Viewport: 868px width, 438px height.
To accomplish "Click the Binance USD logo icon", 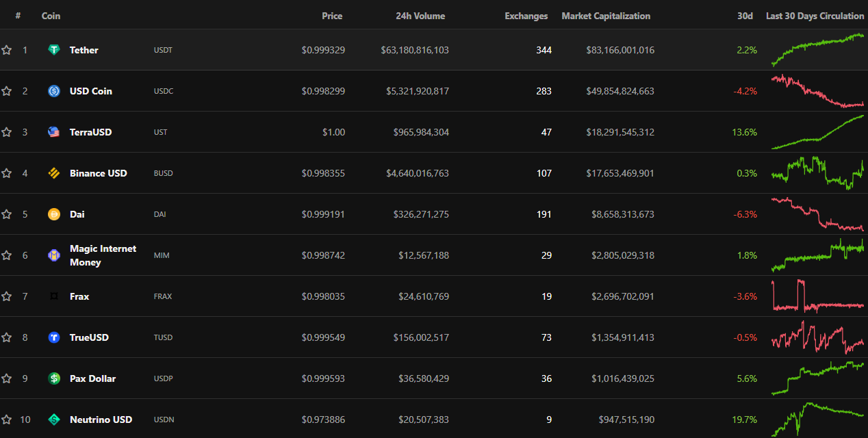I will 54,173.
